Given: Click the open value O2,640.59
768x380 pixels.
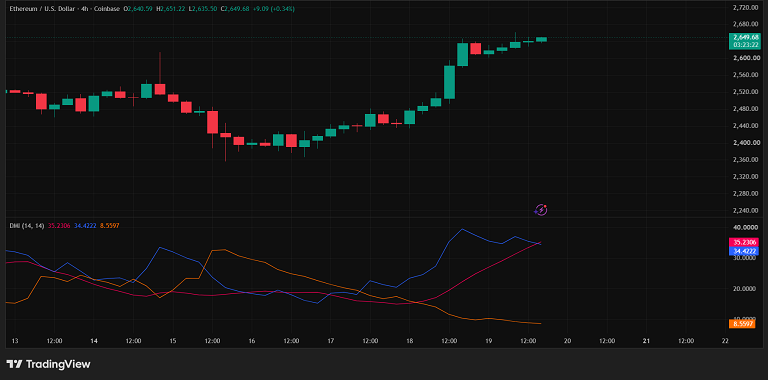Looking at the screenshot, I should (x=139, y=8).
